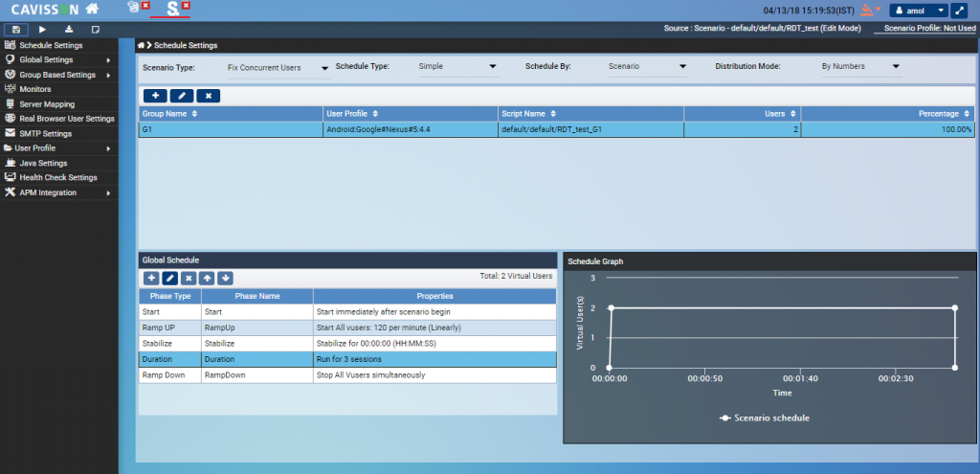Screen dimensions: 980x474
Task: Open the Scenario Type dropdown
Action: pyautogui.click(x=278, y=68)
